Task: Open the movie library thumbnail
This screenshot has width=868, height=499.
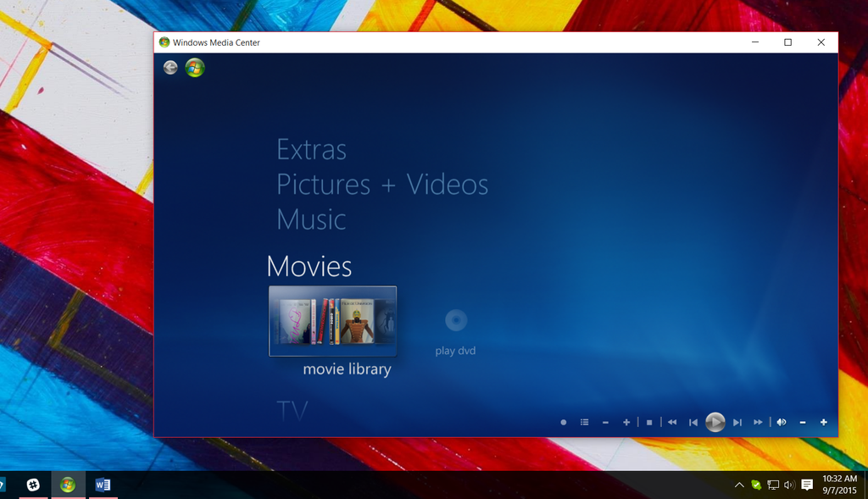Action: tap(332, 321)
